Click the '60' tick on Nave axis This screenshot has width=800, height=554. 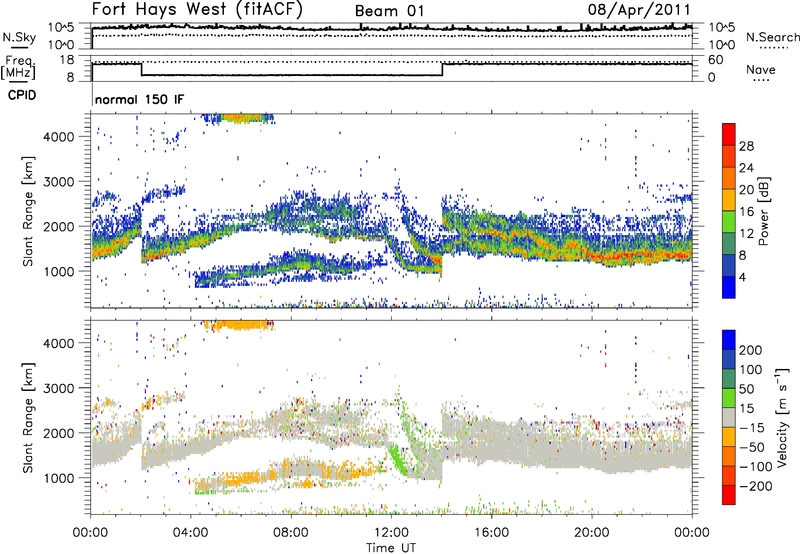tap(715, 60)
